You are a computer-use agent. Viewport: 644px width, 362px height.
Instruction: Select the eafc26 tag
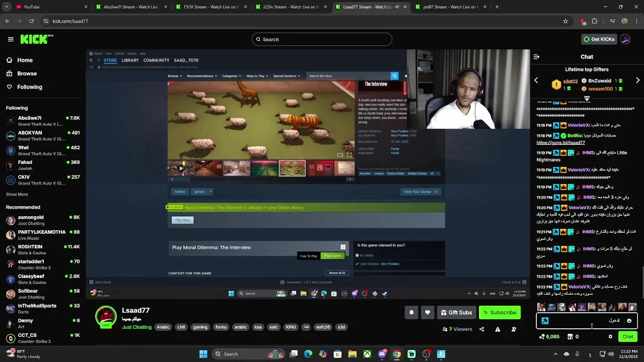[x=323, y=327]
